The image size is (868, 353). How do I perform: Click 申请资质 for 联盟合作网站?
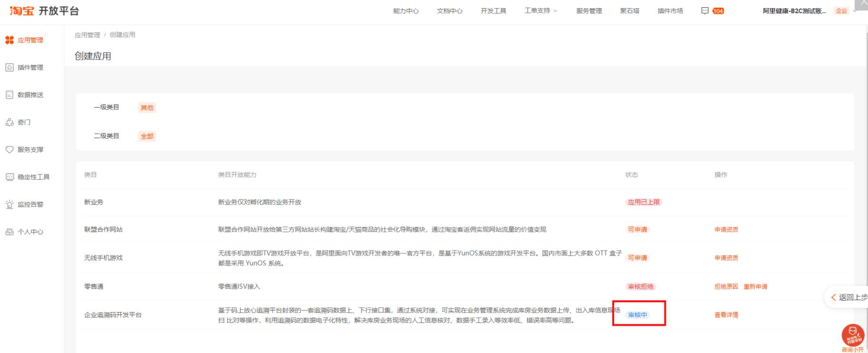tap(726, 230)
